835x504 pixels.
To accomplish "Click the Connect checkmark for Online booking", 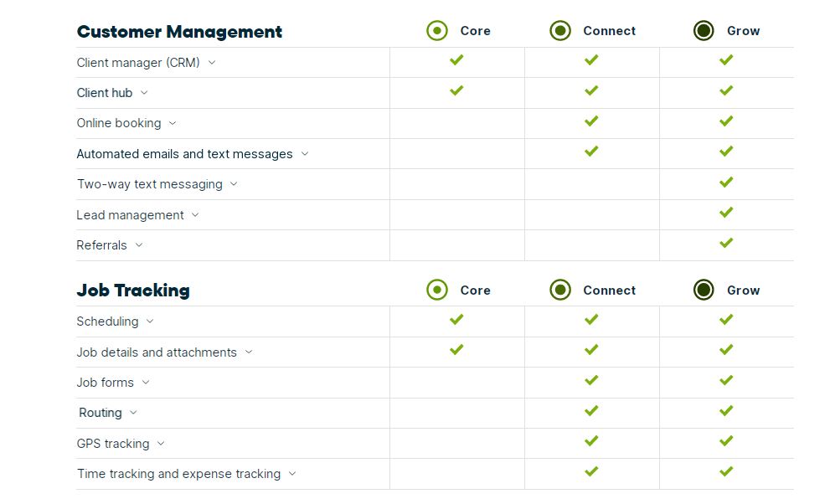I will click(591, 121).
